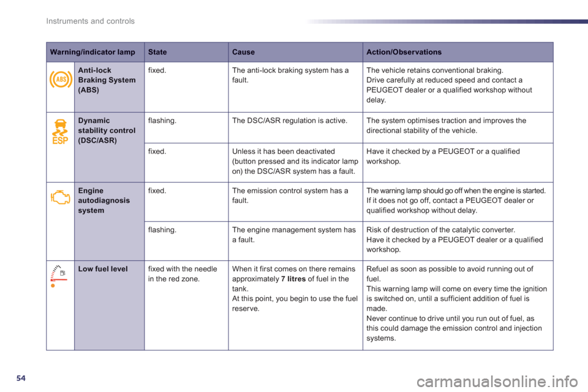Viewport: 588px width, 392px height.
Task: Click 'fixed with the needle in the red zone'
Action: pos(183,274)
